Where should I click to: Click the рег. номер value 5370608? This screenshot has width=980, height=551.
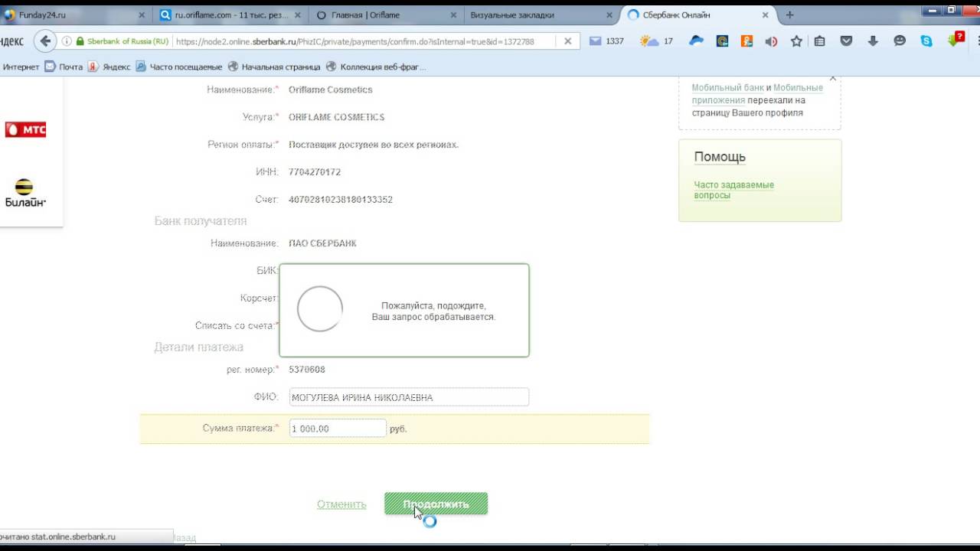click(x=307, y=370)
